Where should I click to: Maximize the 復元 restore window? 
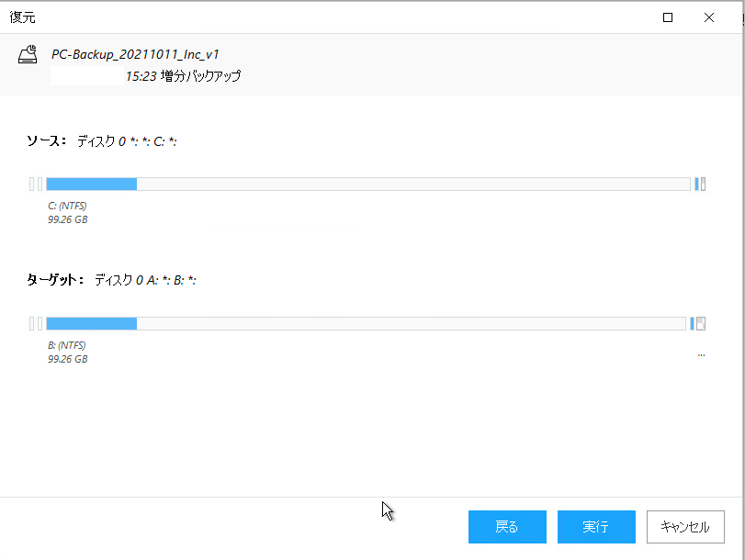668,17
